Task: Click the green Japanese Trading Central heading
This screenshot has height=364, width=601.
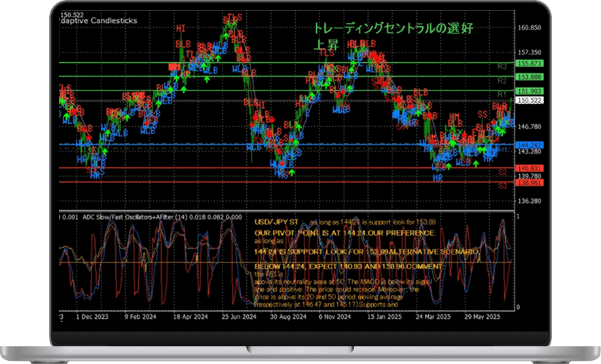Action: coord(392,29)
